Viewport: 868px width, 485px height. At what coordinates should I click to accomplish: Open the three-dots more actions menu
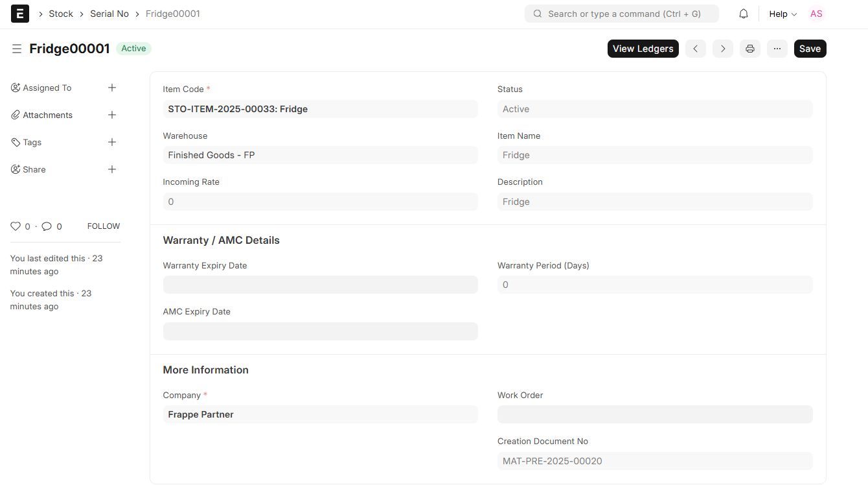[777, 49]
